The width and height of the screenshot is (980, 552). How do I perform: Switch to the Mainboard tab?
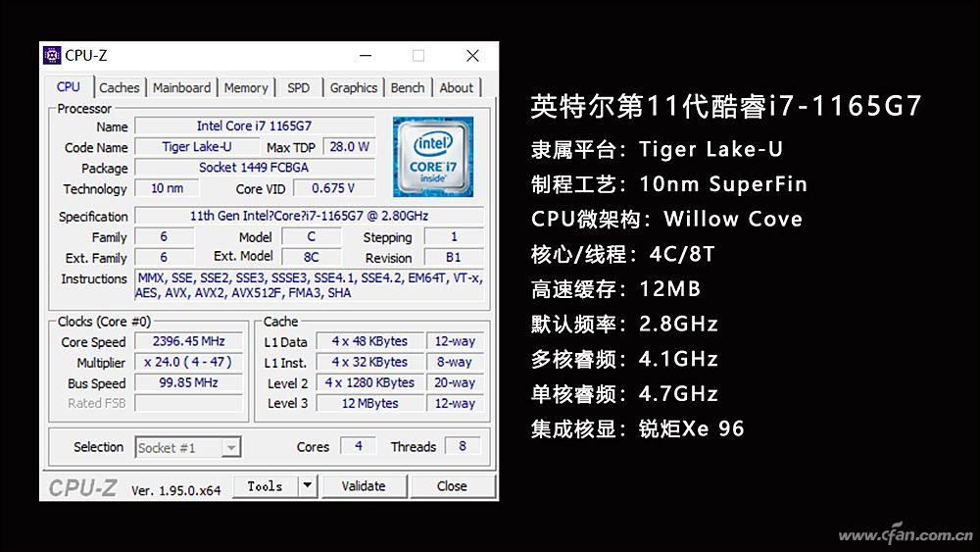(x=181, y=87)
